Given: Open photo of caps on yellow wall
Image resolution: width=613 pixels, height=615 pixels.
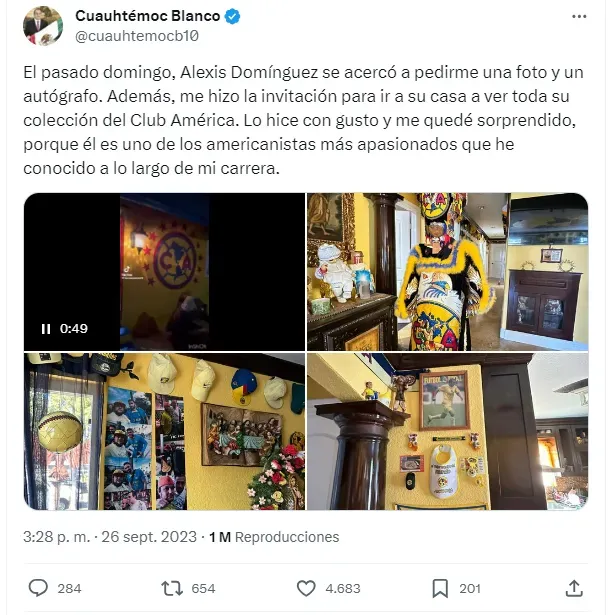Looking at the screenshot, I should pos(164,431).
